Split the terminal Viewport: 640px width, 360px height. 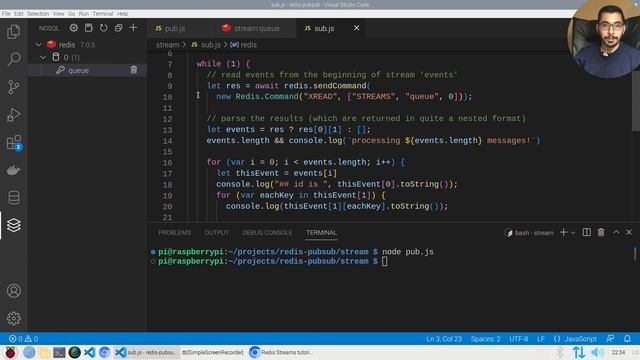pyautogui.click(x=587, y=232)
